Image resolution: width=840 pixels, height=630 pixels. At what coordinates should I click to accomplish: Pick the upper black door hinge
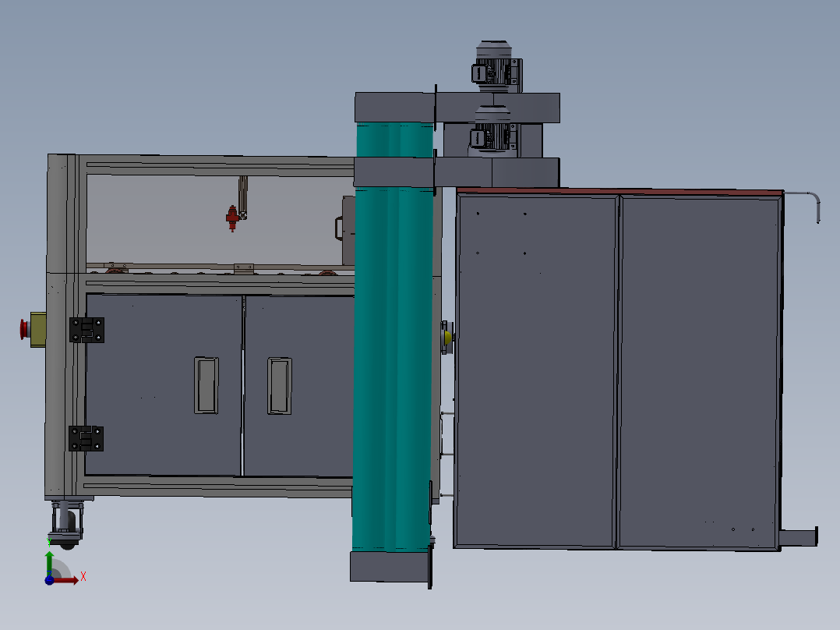coord(86,330)
